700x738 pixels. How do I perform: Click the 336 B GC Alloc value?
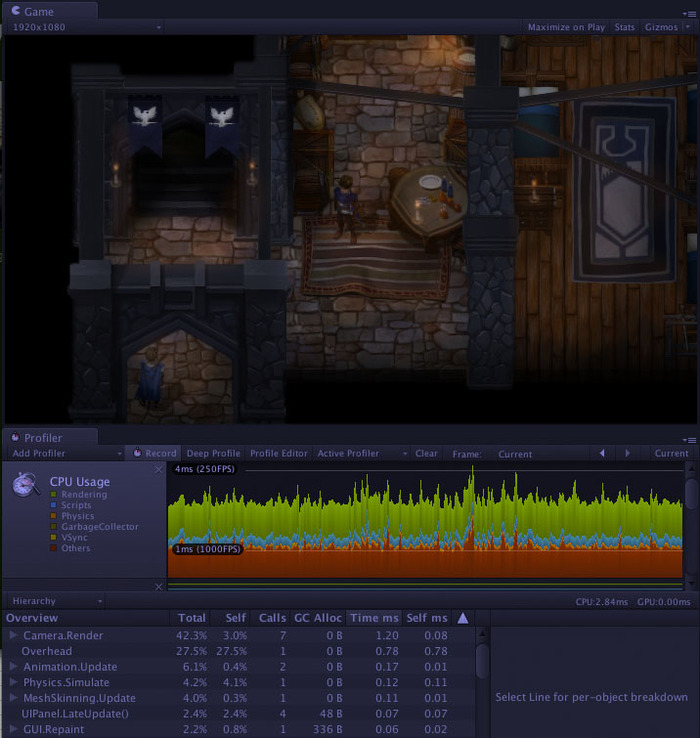pos(328,730)
